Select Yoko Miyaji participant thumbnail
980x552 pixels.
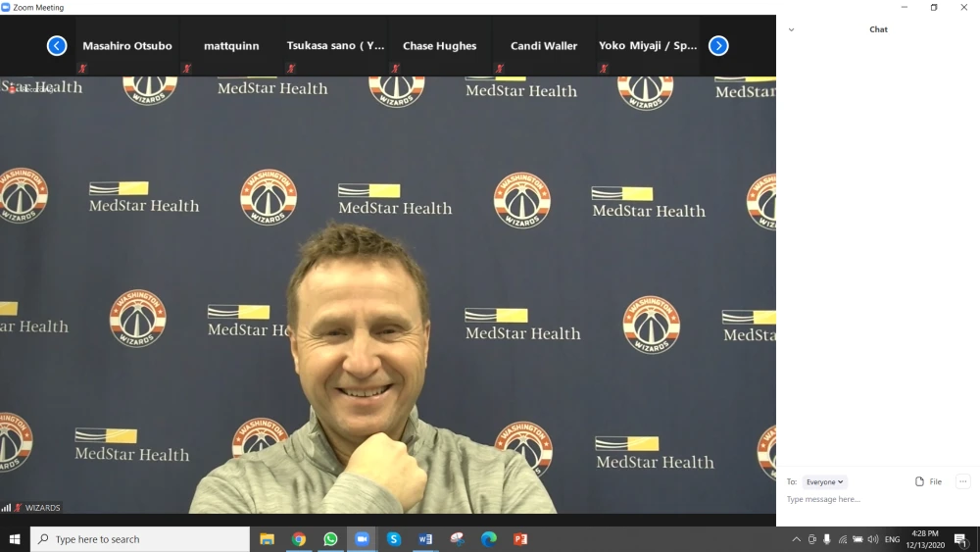coord(648,46)
